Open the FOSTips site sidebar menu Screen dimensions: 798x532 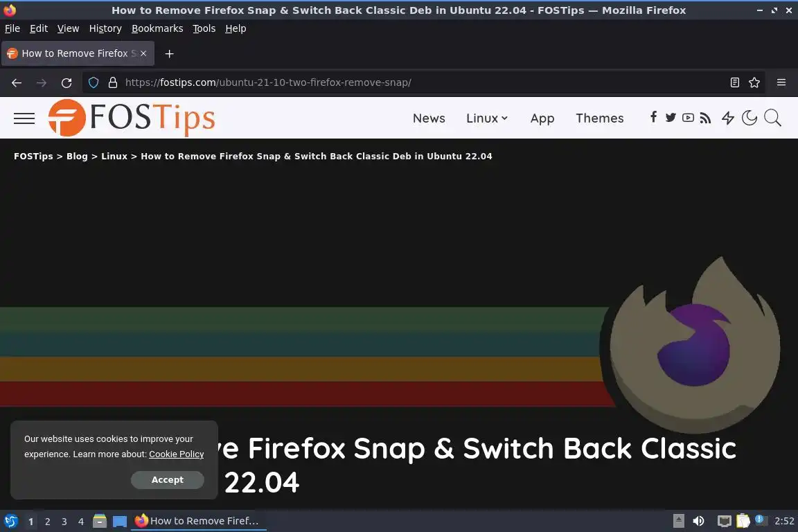pyautogui.click(x=24, y=118)
